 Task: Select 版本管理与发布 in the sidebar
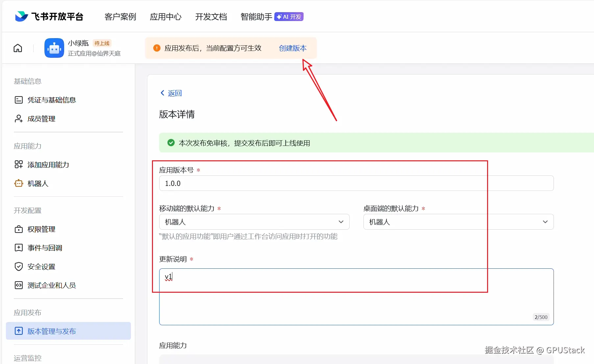[x=68, y=331]
